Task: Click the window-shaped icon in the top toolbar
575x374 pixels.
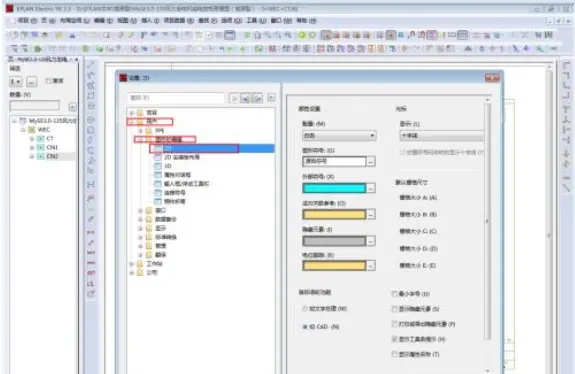Action: coord(230,35)
